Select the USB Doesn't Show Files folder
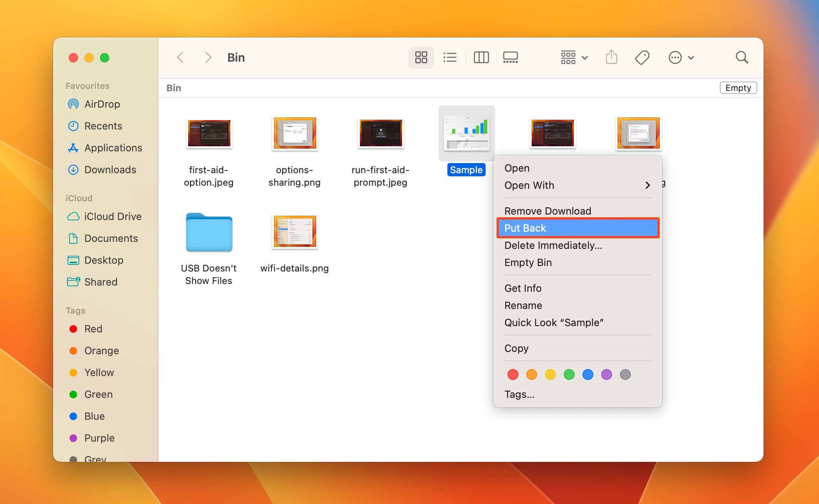This screenshot has height=504, width=819. click(x=209, y=232)
